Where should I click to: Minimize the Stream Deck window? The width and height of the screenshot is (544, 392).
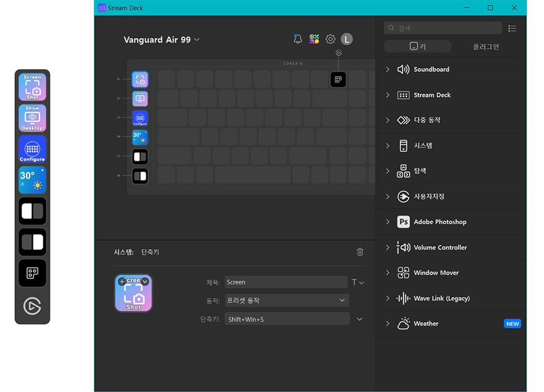(x=467, y=7)
